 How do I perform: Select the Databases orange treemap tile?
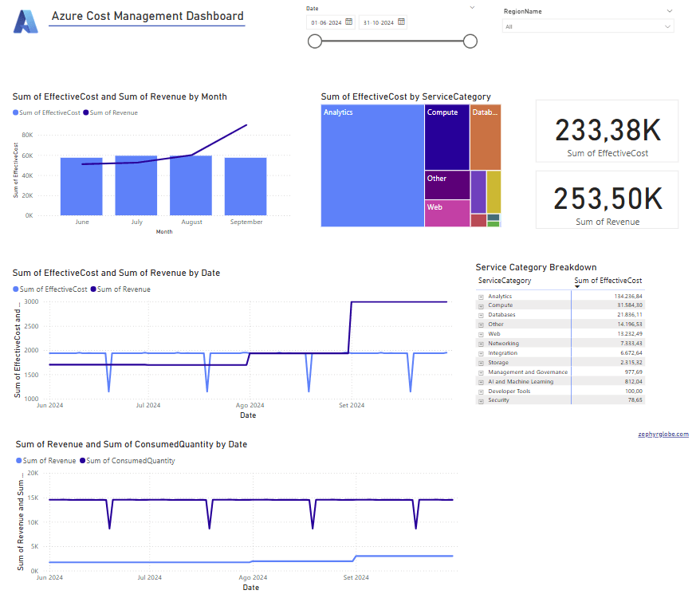[486, 137]
